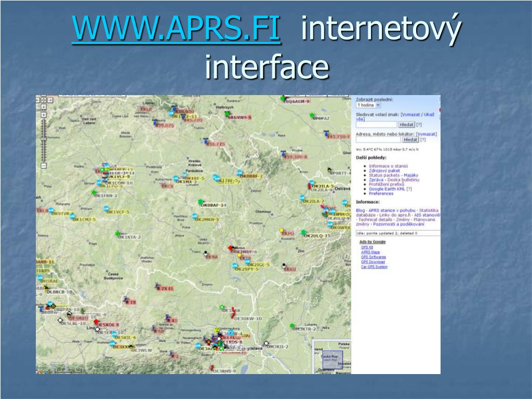Click the status field 'idle: points updated 2'
Viewport: 532px width, 399px height.
click(397, 233)
